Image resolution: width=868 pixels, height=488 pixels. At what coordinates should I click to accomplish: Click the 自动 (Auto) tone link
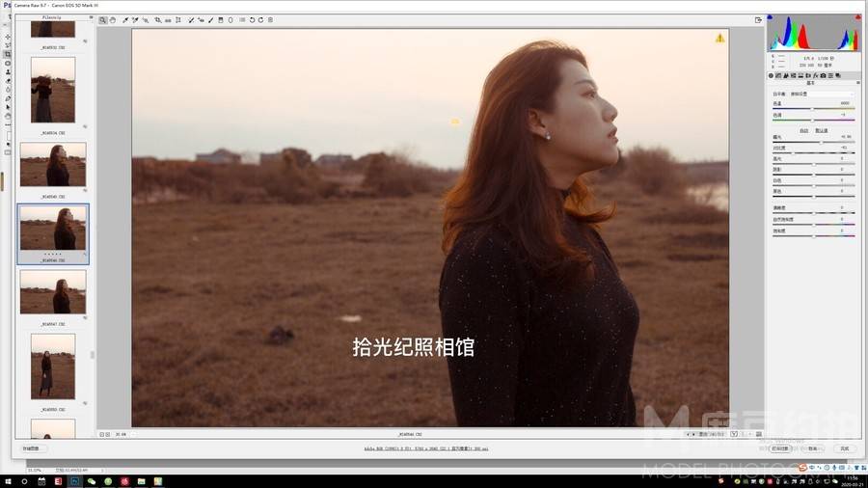pos(803,130)
